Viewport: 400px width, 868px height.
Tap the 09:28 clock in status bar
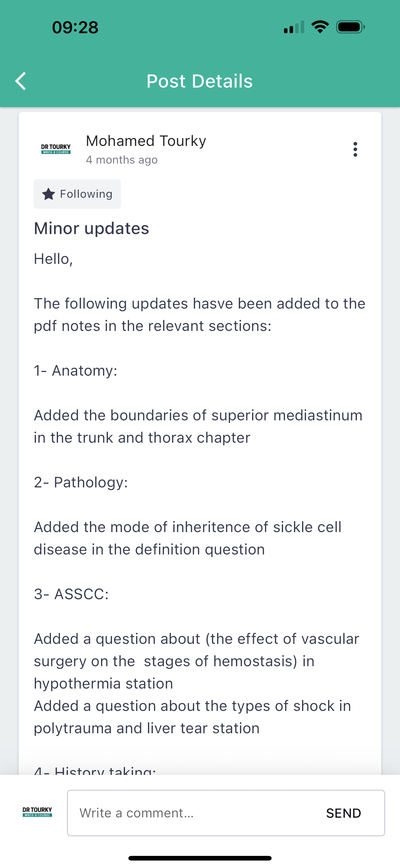(x=75, y=27)
